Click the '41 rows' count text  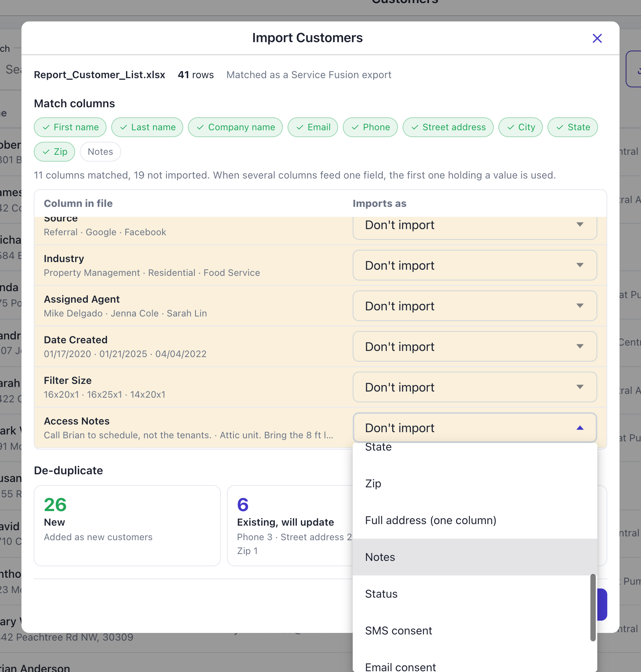196,75
